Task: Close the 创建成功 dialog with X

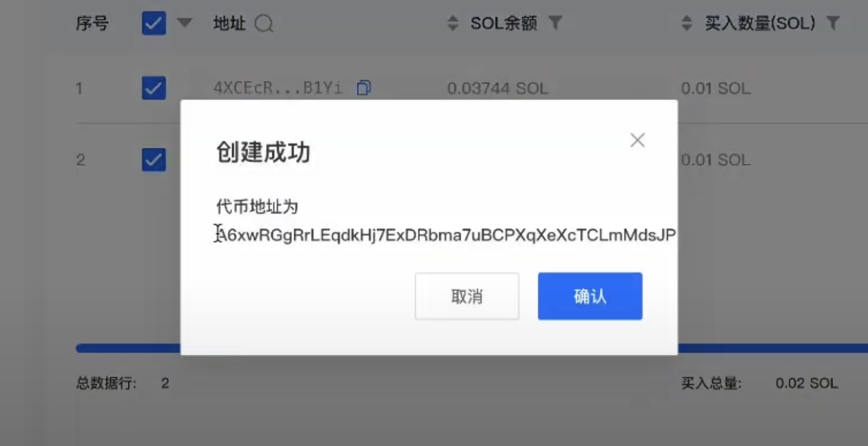Action: (637, 140)
